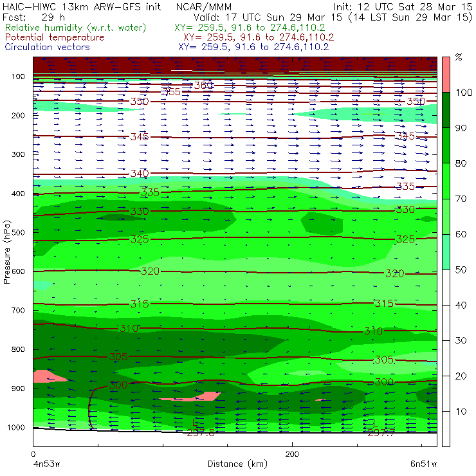Click the '100' pressure axis tick label

pyautogui.click(x=18, y=77)
